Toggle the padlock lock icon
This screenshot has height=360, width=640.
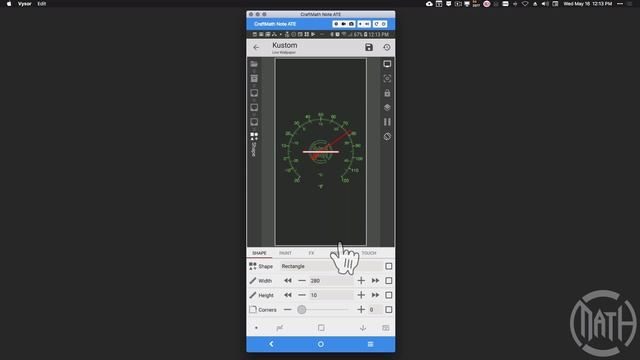coord(387,93)
